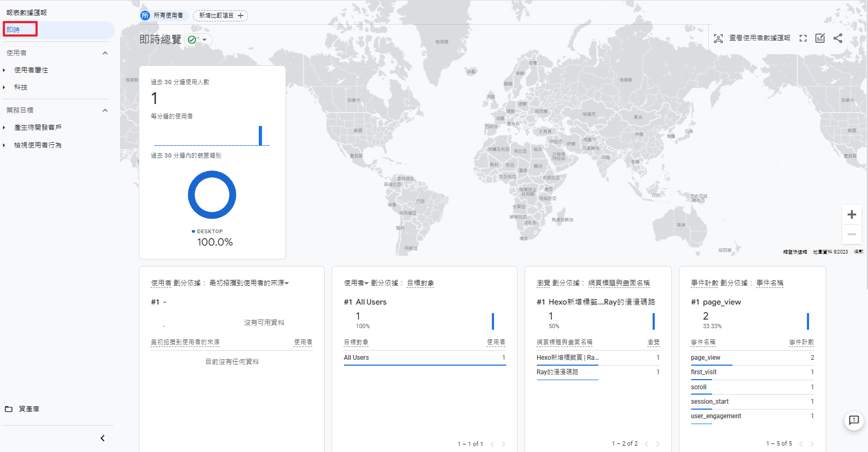Select the Ray的漫漫碼路 table row
Screen dimensions: 868x452
598,372
